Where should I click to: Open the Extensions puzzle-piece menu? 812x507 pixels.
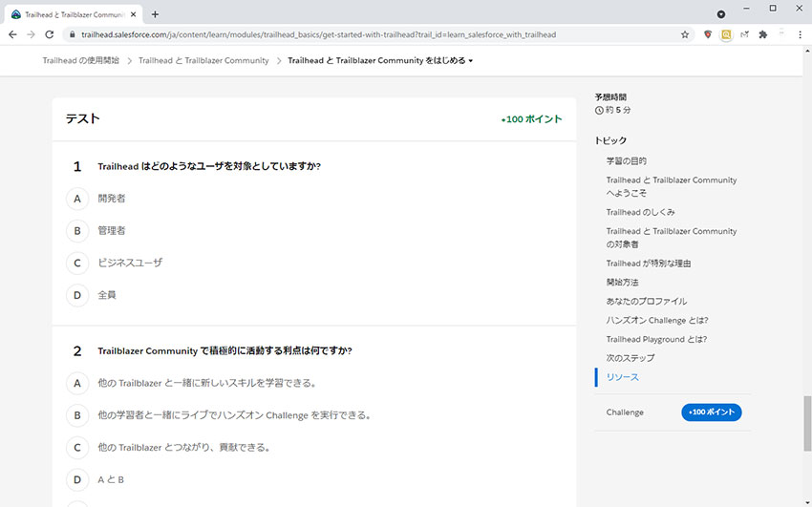763,34
